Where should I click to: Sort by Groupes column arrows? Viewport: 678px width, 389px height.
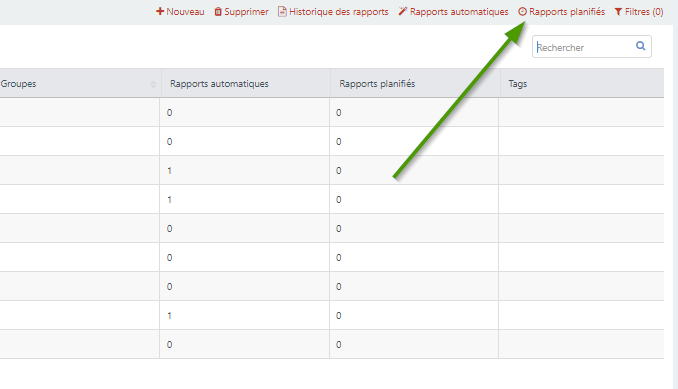(153, 84)
